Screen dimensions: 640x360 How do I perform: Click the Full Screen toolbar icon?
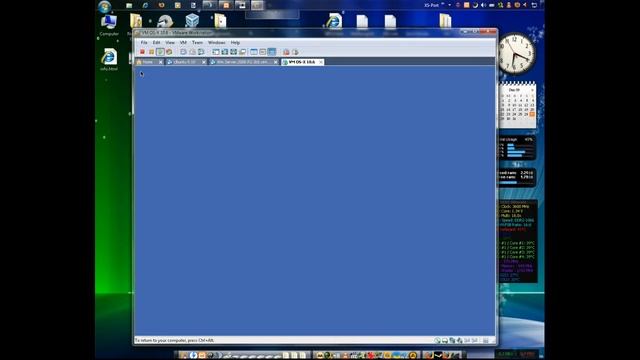point(233,52)
